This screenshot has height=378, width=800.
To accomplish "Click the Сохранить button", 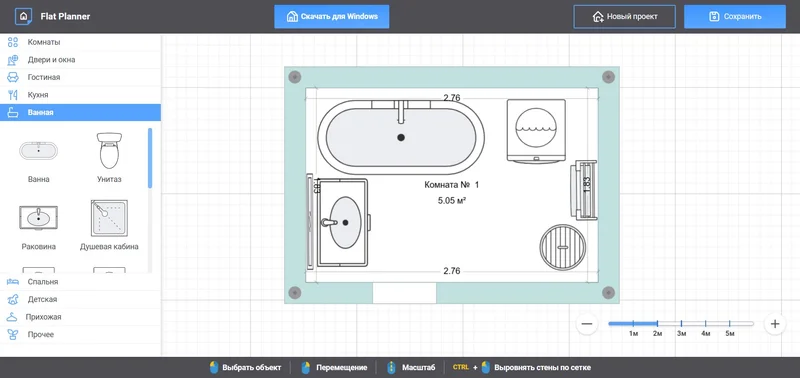I will click(x=735, y=16).
